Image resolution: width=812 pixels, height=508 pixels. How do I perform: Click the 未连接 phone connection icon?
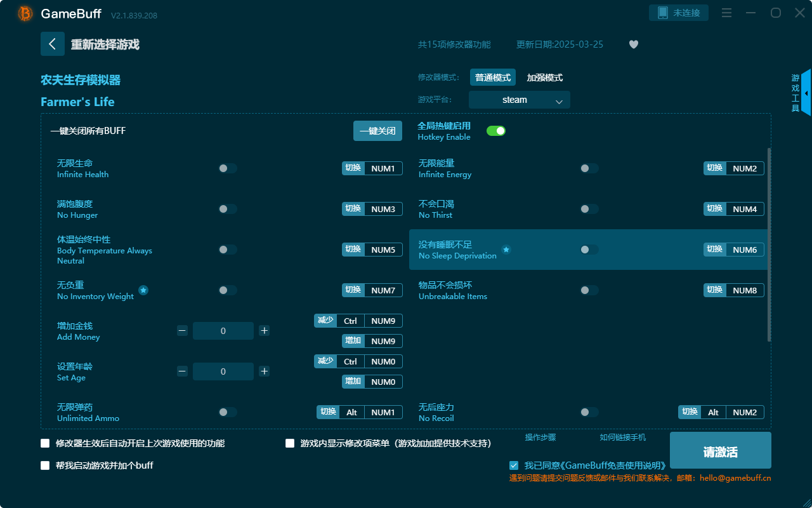(678, 12)
